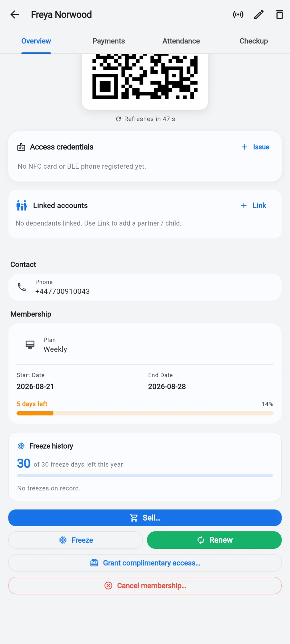This screenshot has height=644, width=290.
Task: Click the Linked accounts family icon
Action: click(22, 205)
